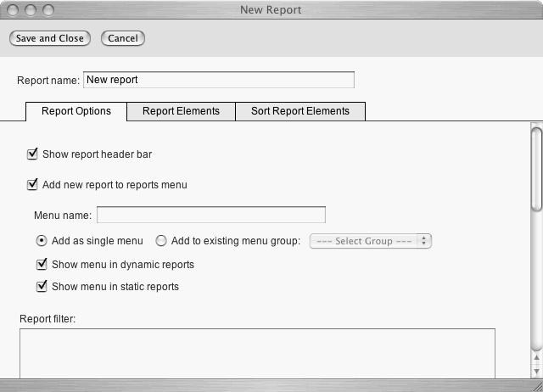Uncheck Show report header bar
The width and height of the screenshot is (543, 392).
pos(33,154)
